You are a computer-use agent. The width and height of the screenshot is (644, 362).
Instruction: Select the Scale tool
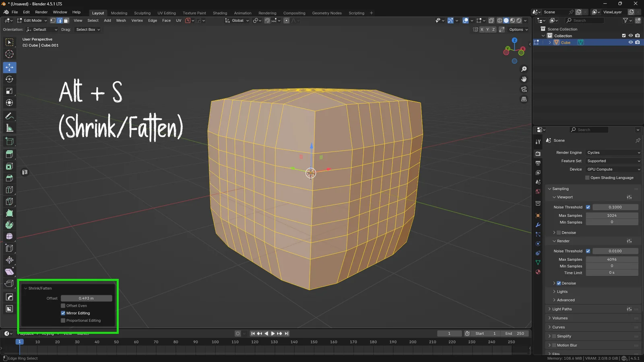pos(9,91)
